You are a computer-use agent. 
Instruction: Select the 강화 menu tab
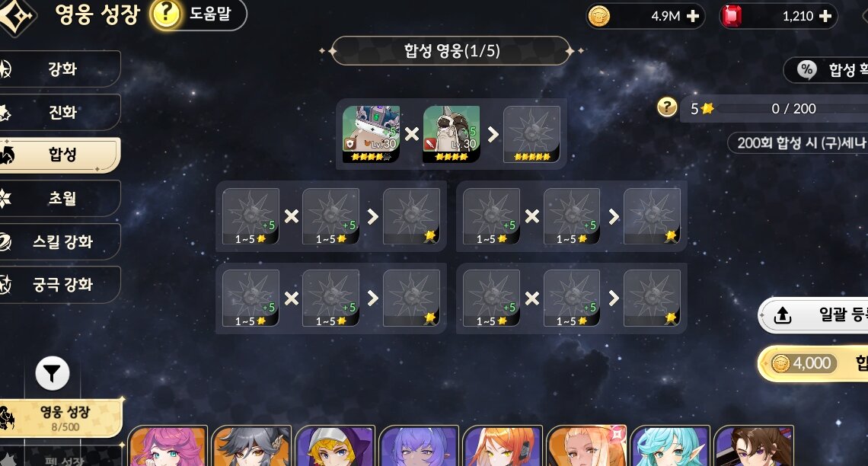click(60, 69)
